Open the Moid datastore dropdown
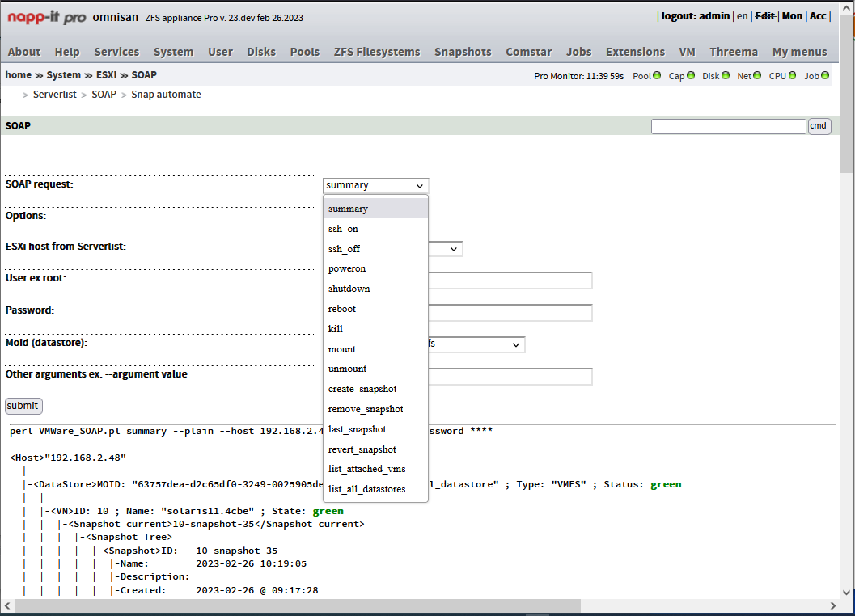 [476, 344]
